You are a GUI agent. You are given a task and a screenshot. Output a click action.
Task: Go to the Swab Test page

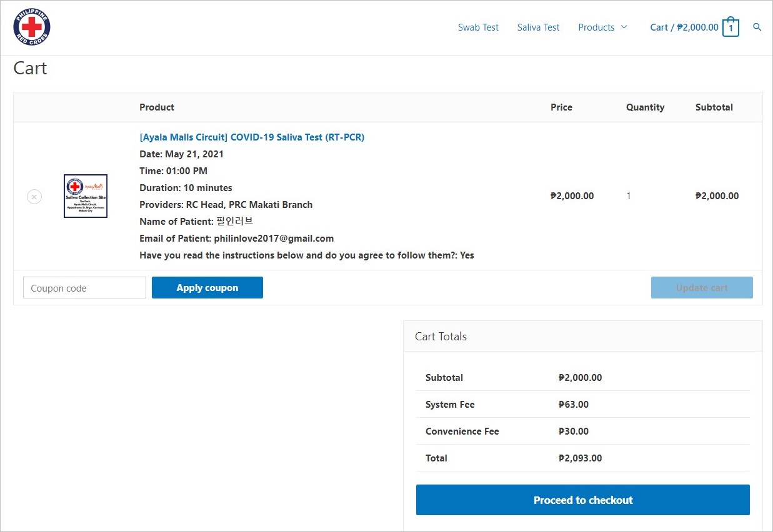[x=478, y=27]
